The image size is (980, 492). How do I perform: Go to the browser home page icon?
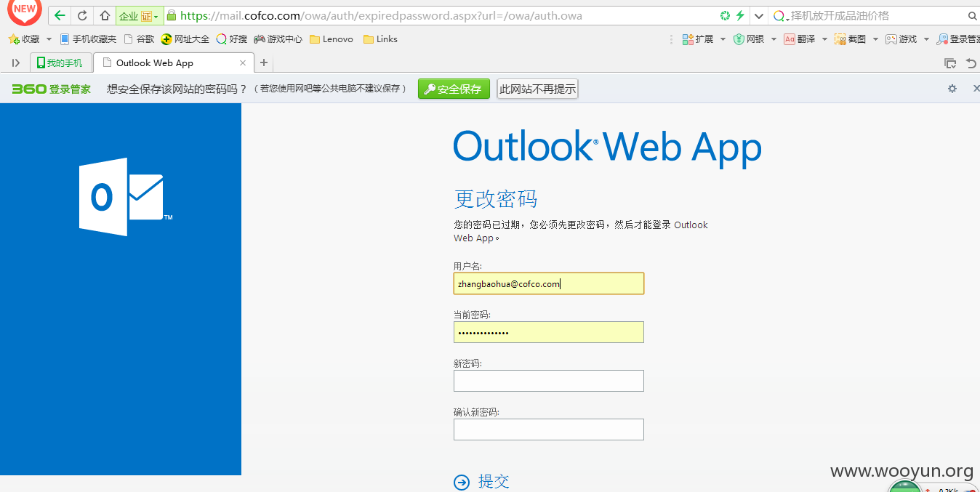(x=105, y=16)
